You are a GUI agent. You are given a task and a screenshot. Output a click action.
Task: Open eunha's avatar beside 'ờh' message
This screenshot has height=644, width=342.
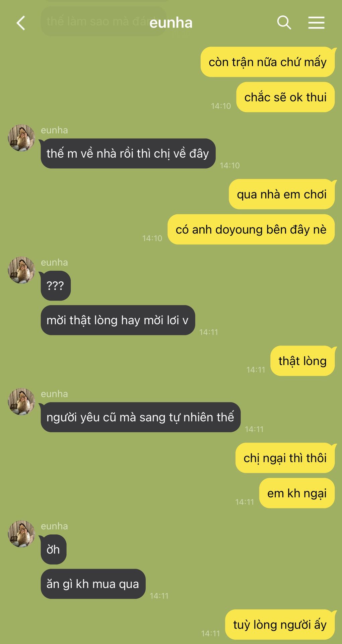[21, 534]
